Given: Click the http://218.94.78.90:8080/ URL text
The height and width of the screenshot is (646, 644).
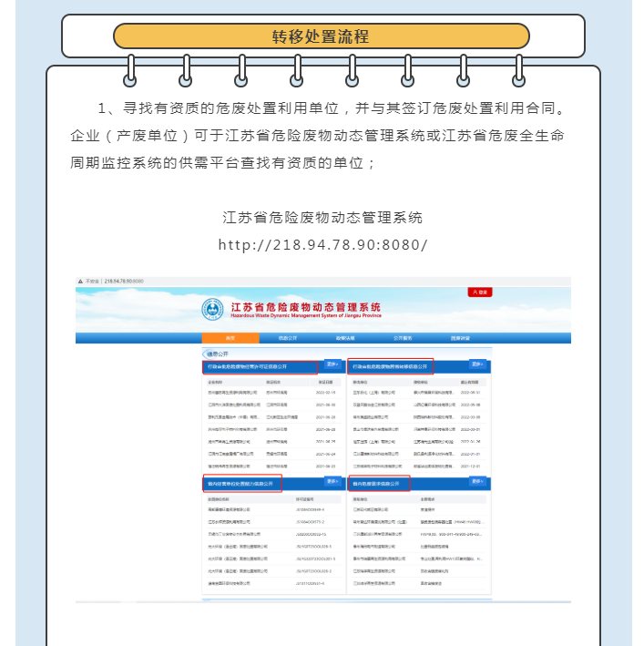Looking at the screenshot, I should click(322, 246).
